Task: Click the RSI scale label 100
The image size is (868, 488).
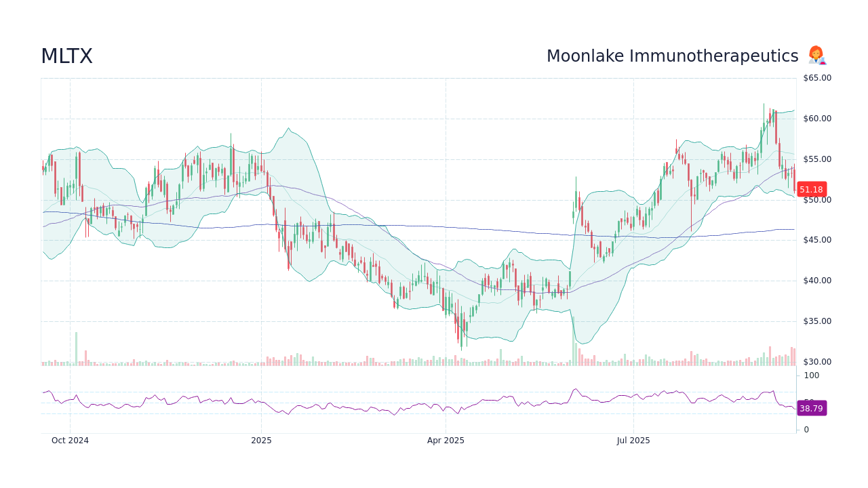Action: tap(812, 375)
